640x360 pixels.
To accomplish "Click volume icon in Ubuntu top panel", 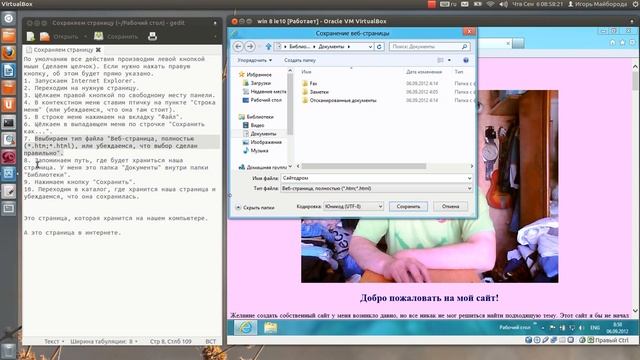I will (x=504, y=4).
